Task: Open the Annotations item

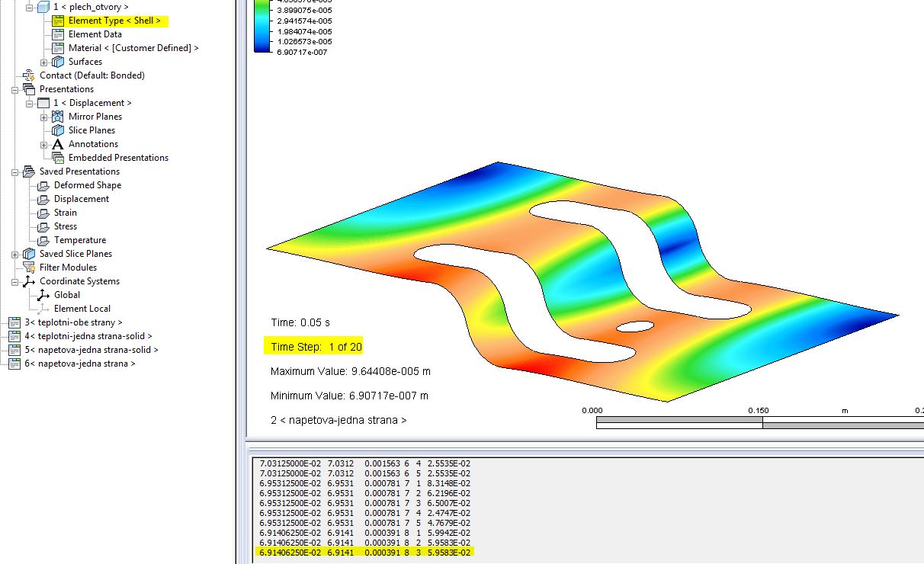Action: [x=93, y=144]
